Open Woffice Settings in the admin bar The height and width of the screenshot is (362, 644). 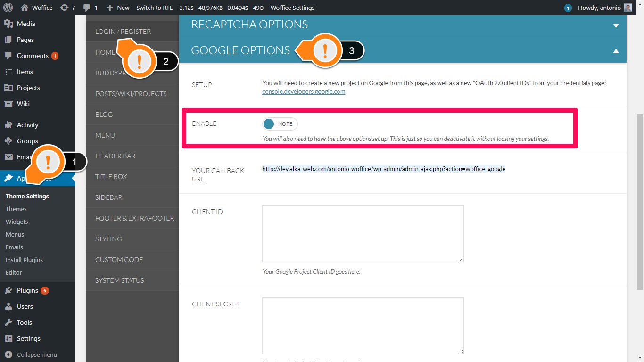click(x=292, y=8)
